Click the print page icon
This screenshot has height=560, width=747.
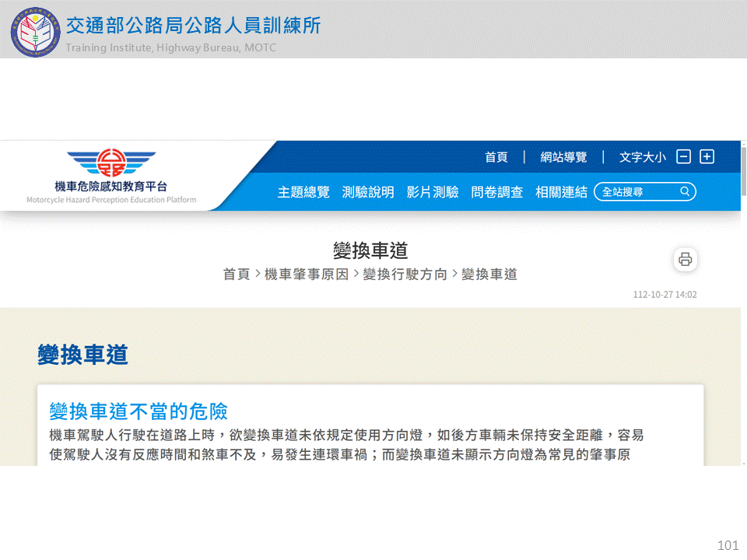tap(685, 260)
